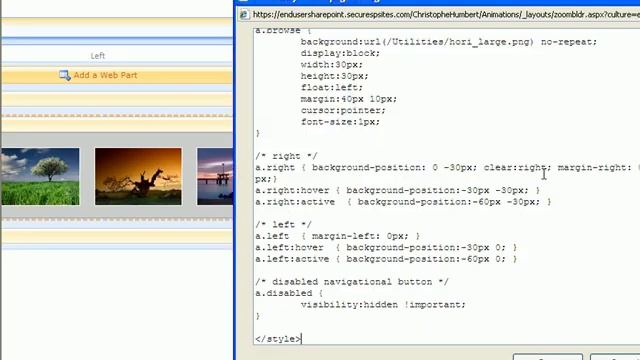
Task: Click the 'display:block;' line
Action: 340,53
